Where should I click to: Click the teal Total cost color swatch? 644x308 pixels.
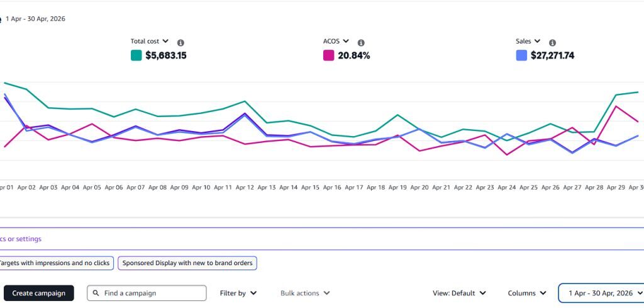coord(136,55)
